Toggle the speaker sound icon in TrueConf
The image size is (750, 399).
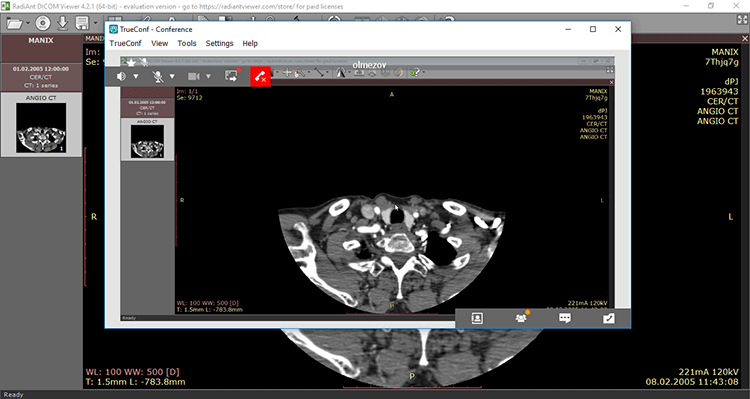click(121, 77)
